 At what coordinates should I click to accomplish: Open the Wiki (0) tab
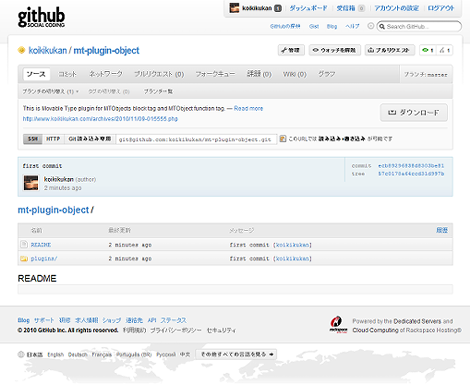pos(294,74)
